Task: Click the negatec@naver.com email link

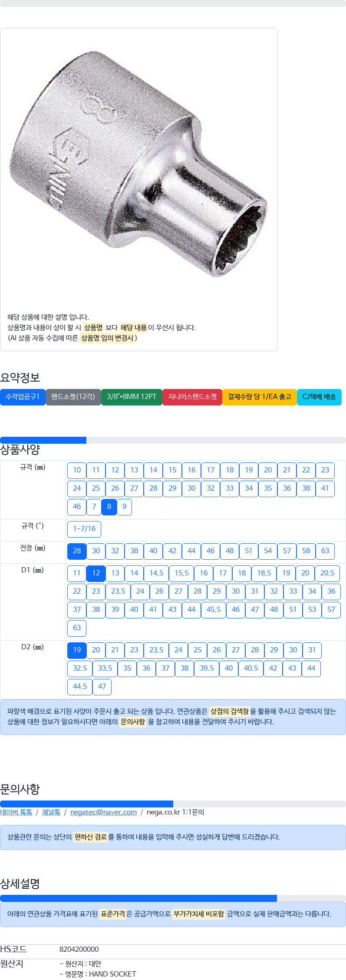Action: [x=103, y=812]
